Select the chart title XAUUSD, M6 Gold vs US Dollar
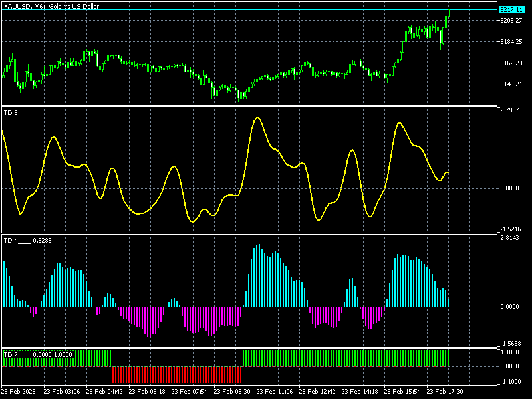This screenshot has height=399, width=532. (x=52, y=6)
